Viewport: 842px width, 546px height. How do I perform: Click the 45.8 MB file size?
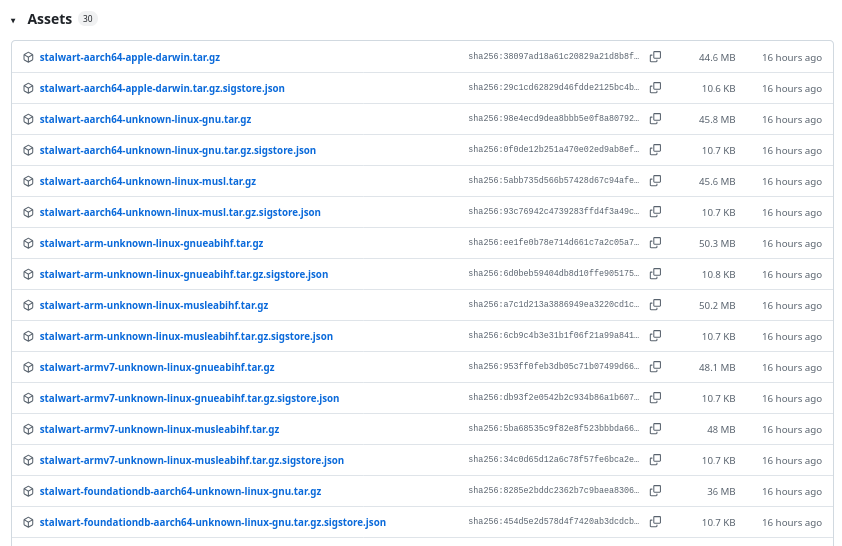click(x=717, y=119)
